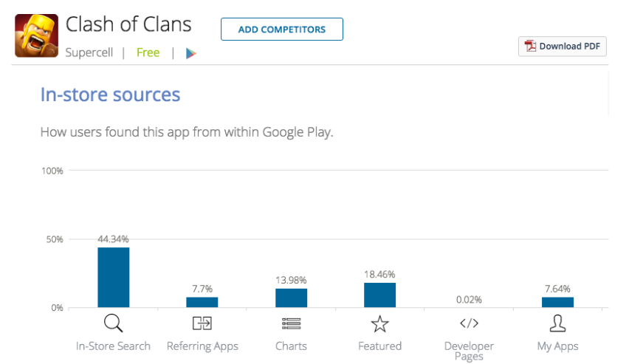This screenshot has height=364, width=629.
Task: Select the 13.98% Charts bar
Action: pos(291,298)
